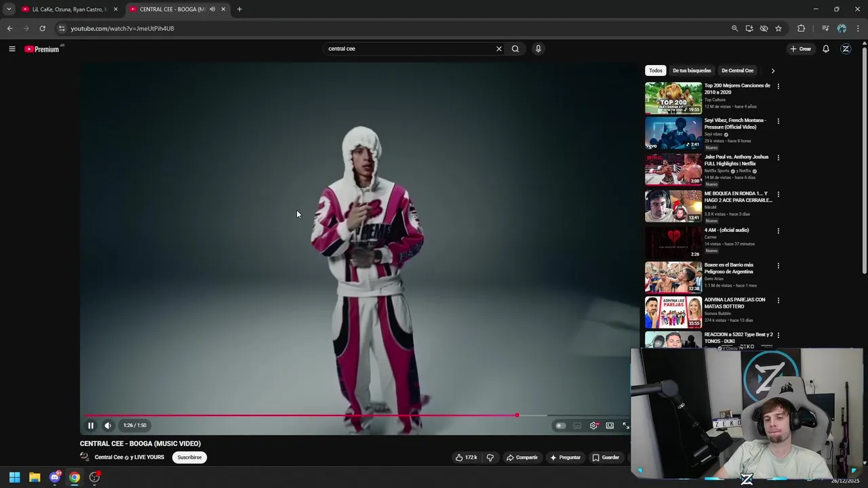
Task: Click the Preguntar button
Action: click(x=566, y=457)
